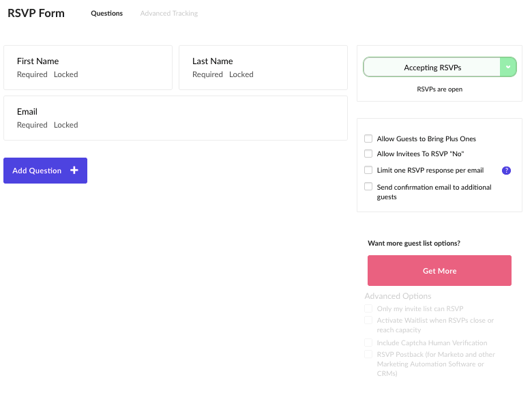
Task: Click the RSVP Form heading
Action: coord(36,13)
